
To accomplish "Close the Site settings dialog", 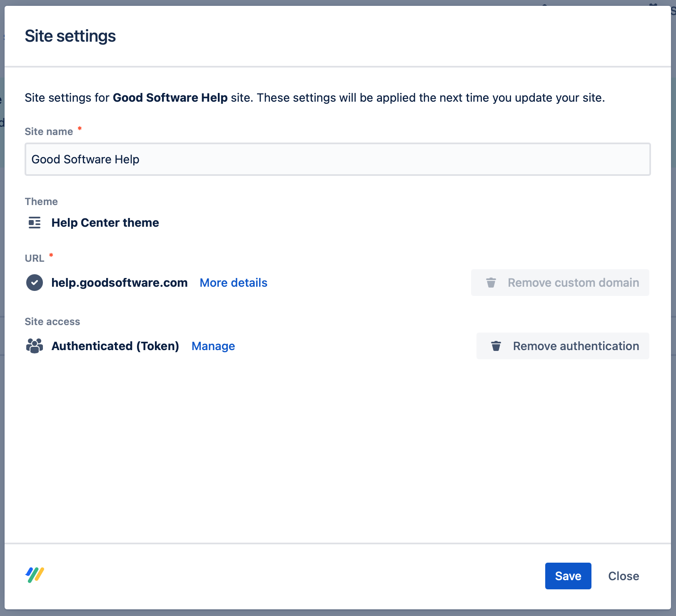I will [623, 576].
